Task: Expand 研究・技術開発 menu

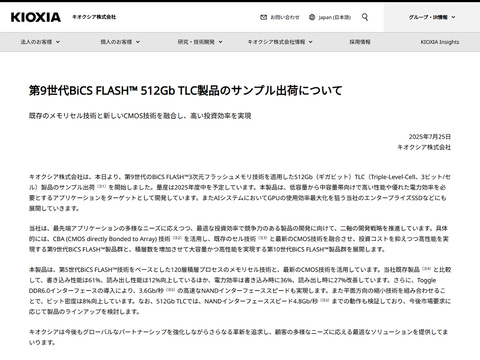Action: point(200,42)
